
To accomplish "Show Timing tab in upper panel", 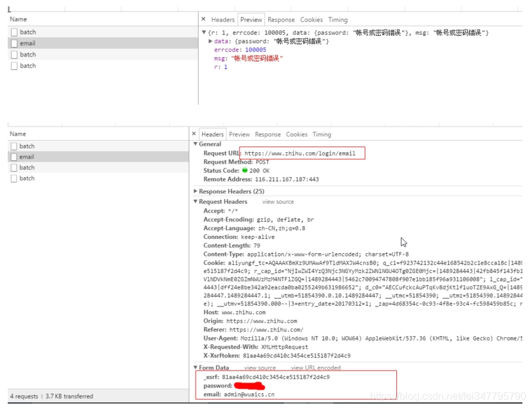I will pos(338,20).
